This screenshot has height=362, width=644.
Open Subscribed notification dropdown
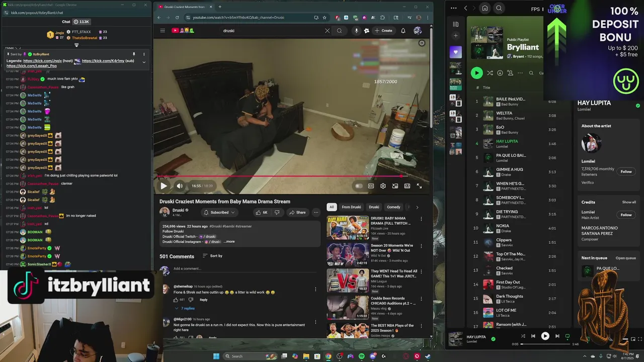219,212
